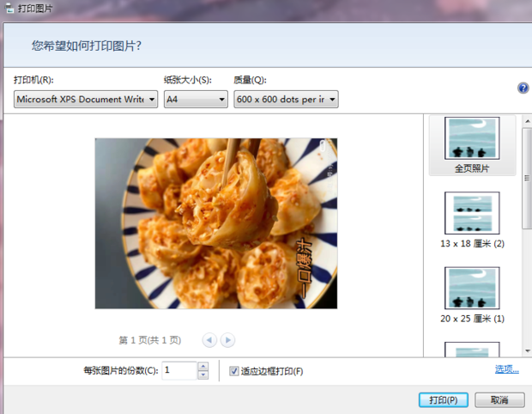
Task: Select the 13 x 18 厘米 (2) layout
Action: tap(472, 220)
